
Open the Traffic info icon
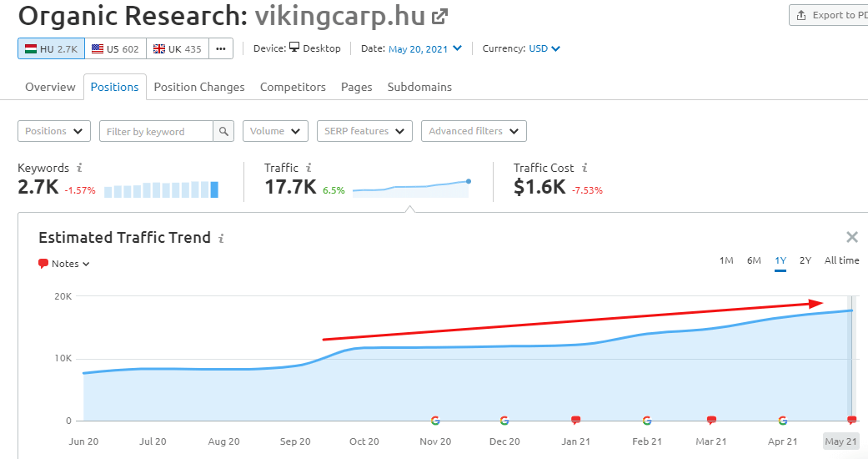[309, 168]
